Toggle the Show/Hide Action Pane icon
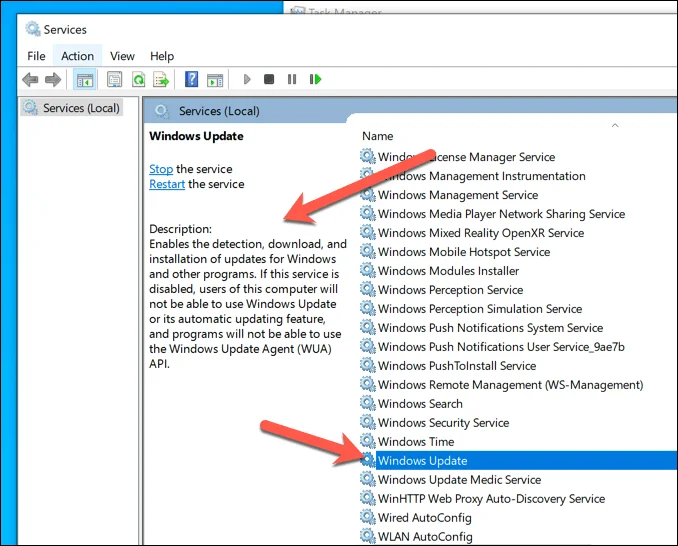Screen dimensions: 678x546 coord(215,80)
